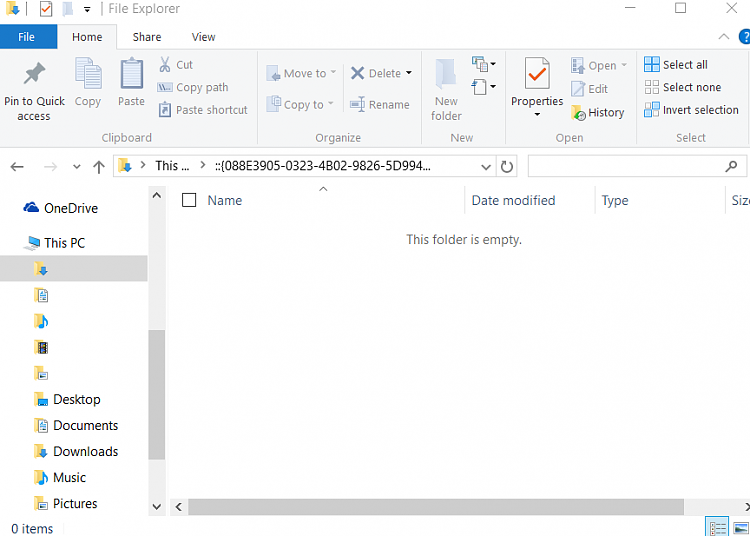Open Easy access dropdown

(x=484, y=87)
